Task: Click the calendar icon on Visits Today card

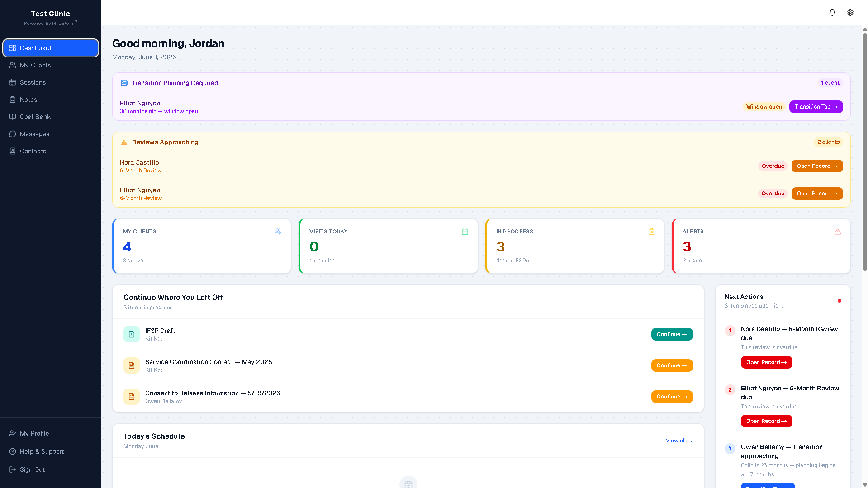Action: click(x=465, y=232)
